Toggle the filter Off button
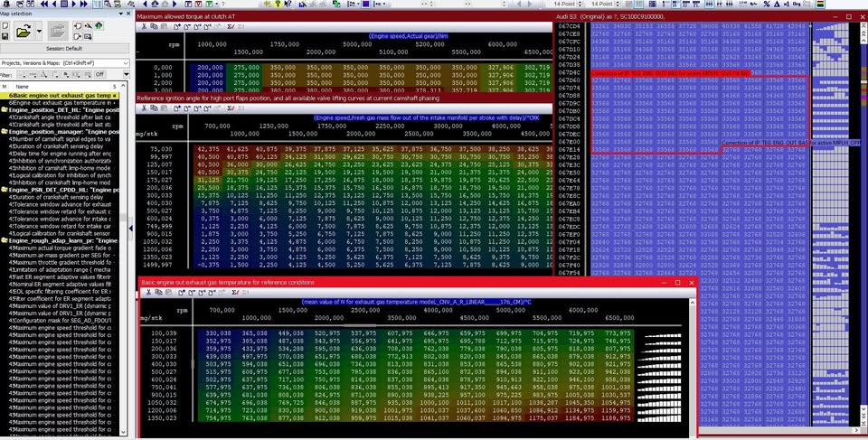Viewport: 868px width, 440px height. click(99, 74)
